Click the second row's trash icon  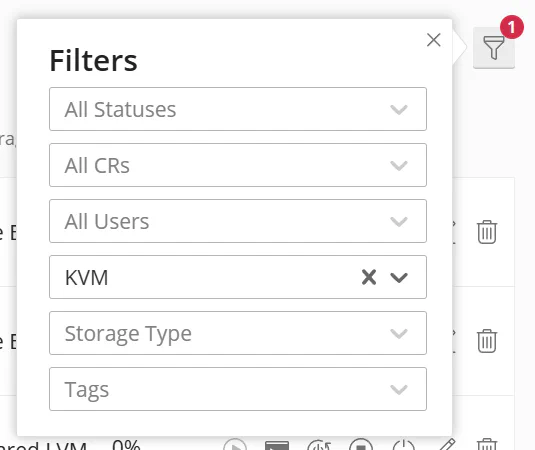click(x=487, y=341)
